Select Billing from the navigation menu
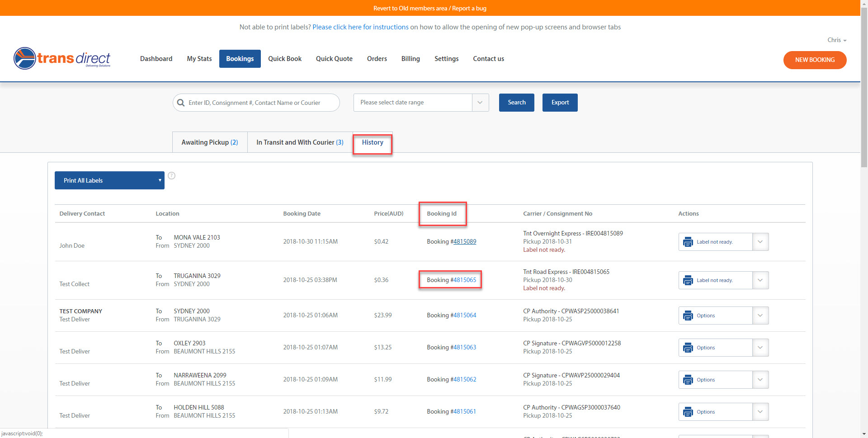Screen dimensions: 868x438 tap(410, 59)
